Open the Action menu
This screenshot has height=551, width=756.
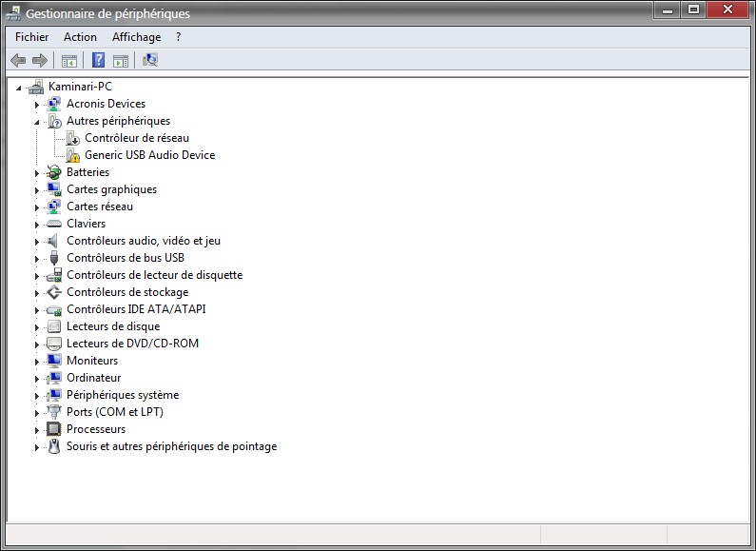pos(80,37)
